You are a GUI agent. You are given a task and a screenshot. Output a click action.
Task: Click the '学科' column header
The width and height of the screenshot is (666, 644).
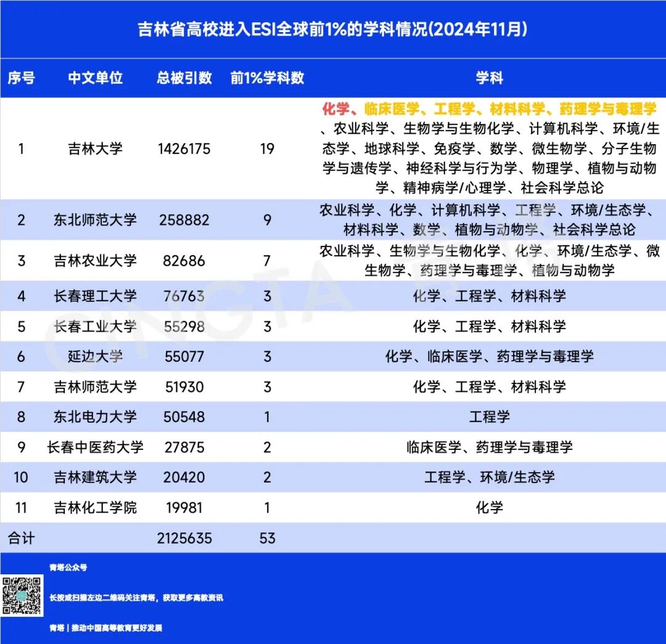coord(489,78)
